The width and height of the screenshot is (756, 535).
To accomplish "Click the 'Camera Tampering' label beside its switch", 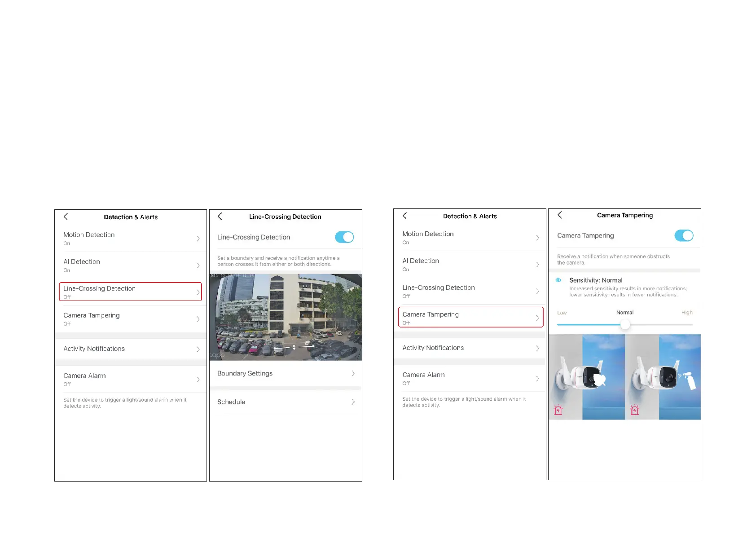I will pyautogui.click(x=585, y=235).
